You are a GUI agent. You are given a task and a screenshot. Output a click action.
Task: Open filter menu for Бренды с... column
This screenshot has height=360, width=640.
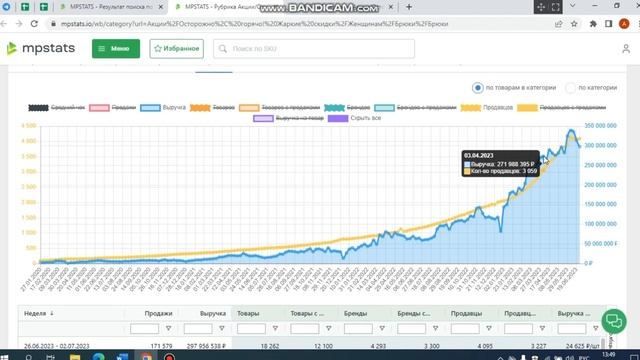[436, 328]
